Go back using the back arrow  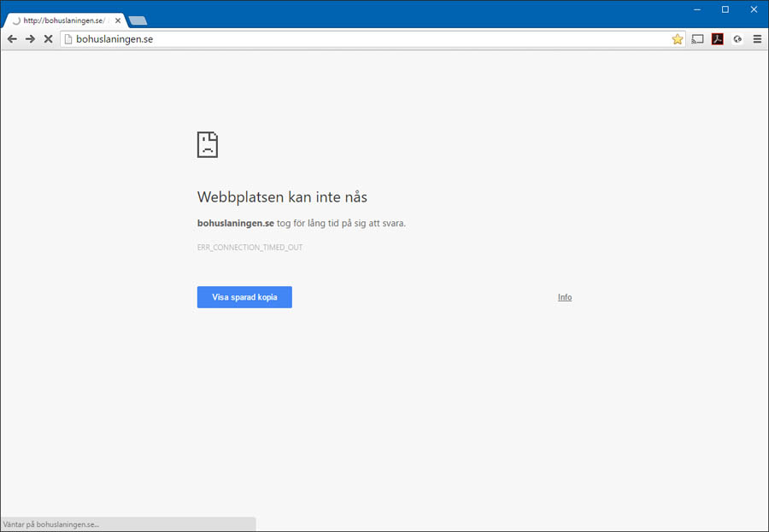pyautogui.click(x=12, y=39)
